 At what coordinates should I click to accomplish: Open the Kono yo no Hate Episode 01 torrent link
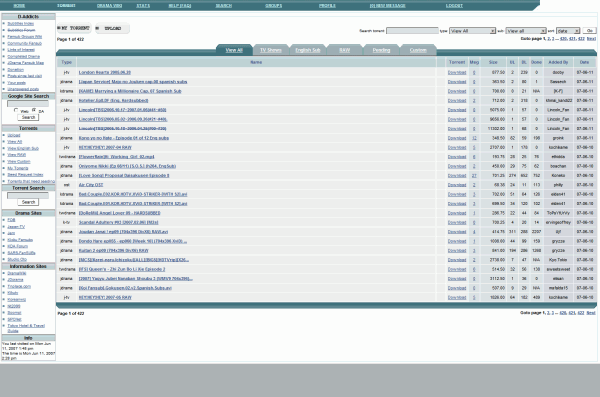[x=124, y=138]
